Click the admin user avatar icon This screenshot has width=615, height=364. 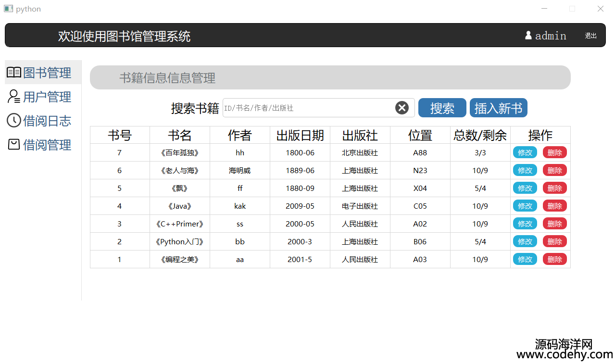point(528,35)
